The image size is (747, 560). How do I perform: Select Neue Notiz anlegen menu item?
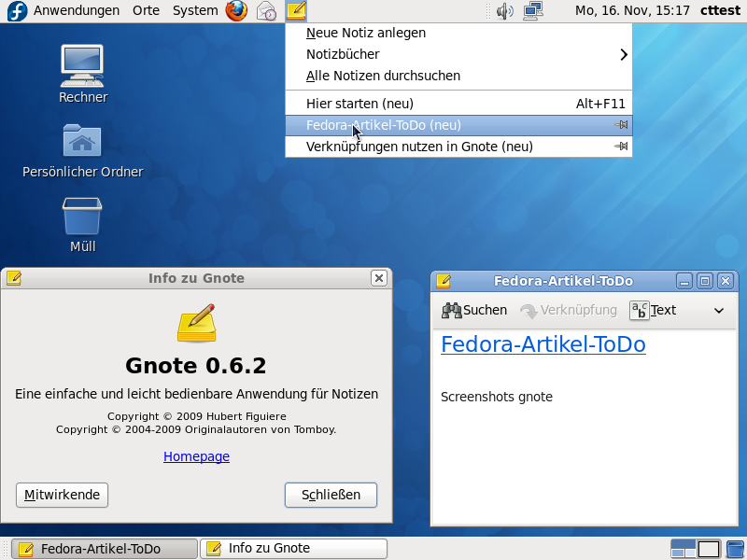[x=366, y=33]
